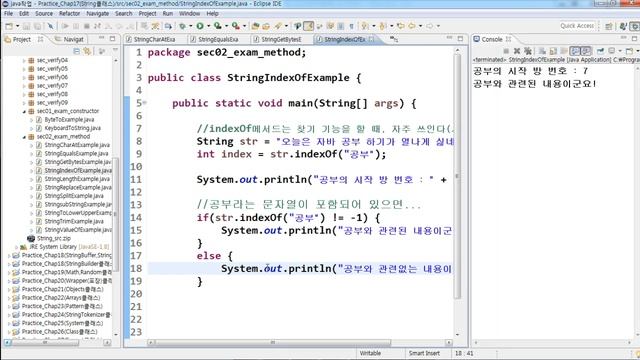Viewport: 640px width, 360px height.
Task: Run the program with green Run icon
Action: point(200,26)
